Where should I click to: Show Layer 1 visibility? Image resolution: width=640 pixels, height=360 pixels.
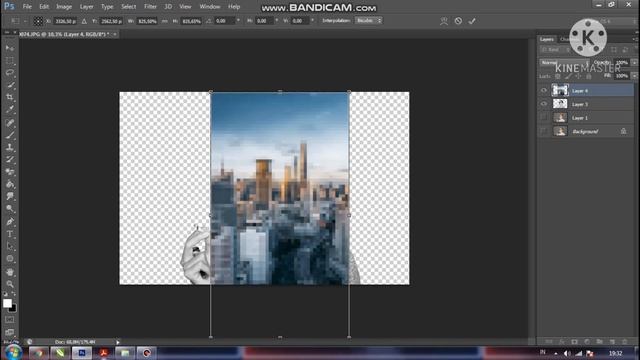coord(544,118)
